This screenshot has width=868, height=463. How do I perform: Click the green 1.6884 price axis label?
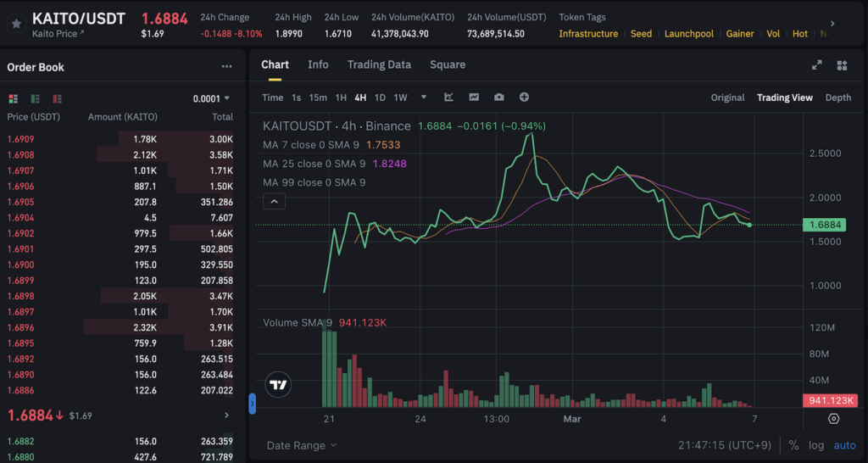point(825,225)
